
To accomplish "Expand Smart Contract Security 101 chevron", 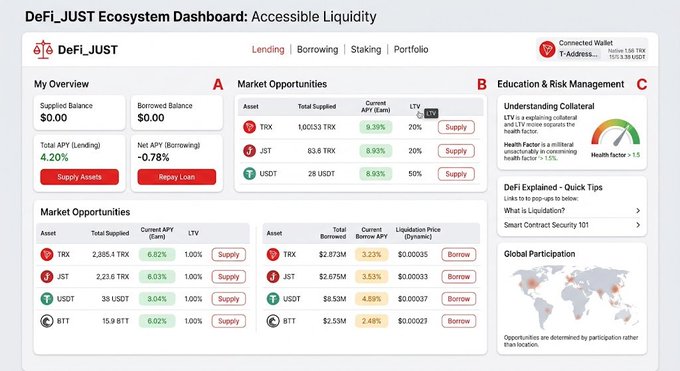I will pos(638,225).
